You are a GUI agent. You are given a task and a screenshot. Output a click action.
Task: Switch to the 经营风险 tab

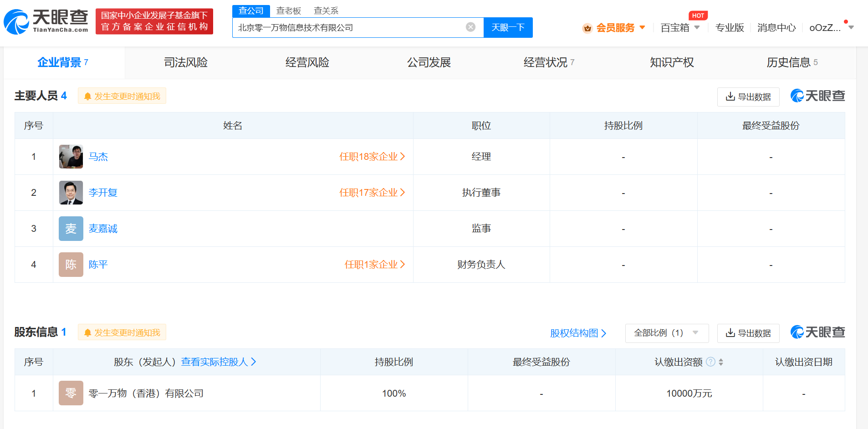307,62
